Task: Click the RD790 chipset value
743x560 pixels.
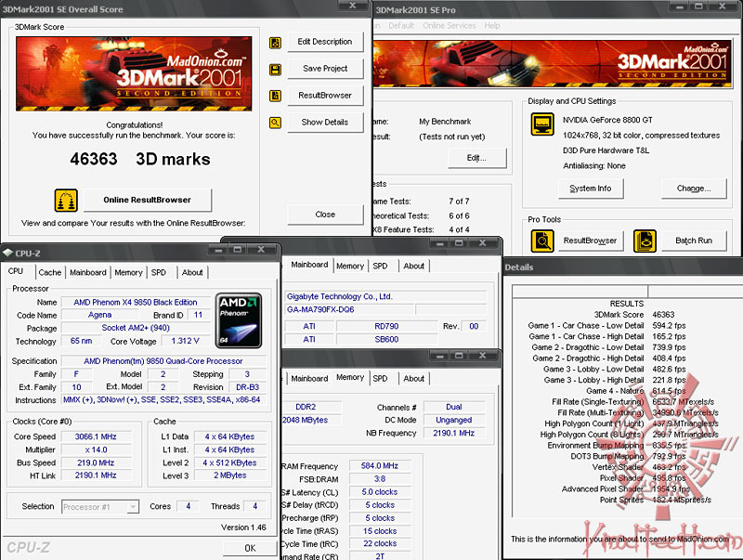Action: click(x=386, y=326)
